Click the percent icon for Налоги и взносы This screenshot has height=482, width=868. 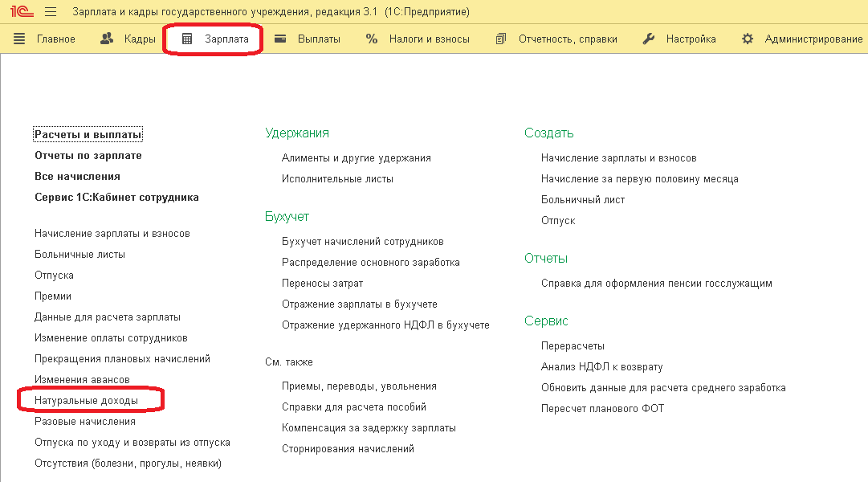click(x=372, y=39)
